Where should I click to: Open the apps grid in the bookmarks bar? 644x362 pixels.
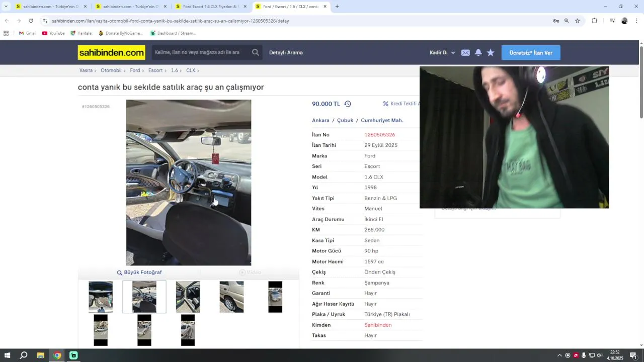click(x=6, y=33)
